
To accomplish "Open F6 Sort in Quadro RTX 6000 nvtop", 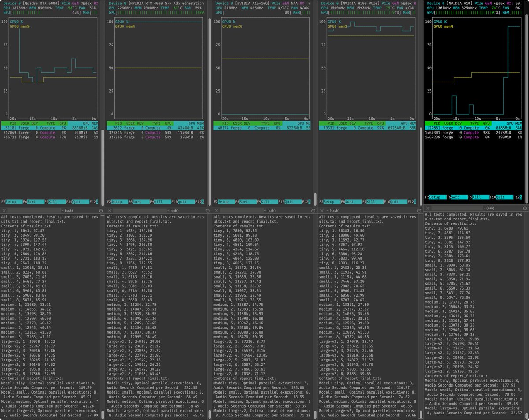I will pos(34,202).
